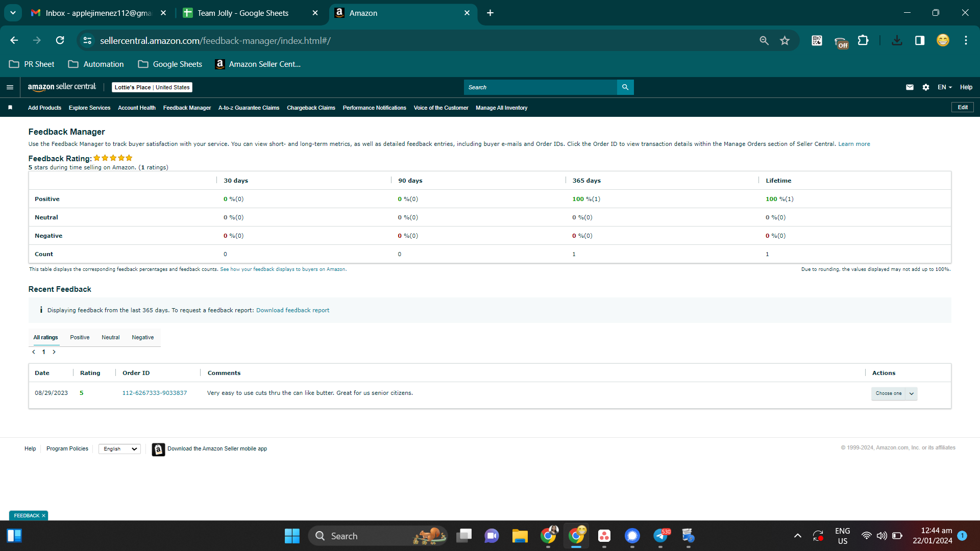Click the browser address bar URL
The height and width of the screenshot is (551, 980).
point(215,40)
